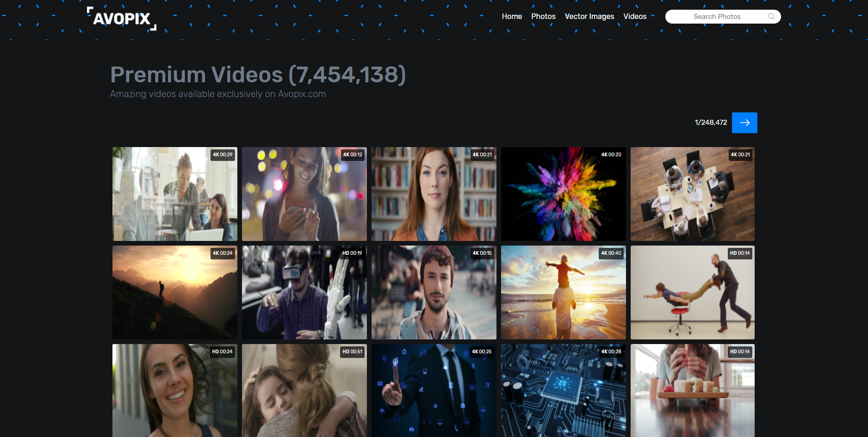
Task: Click the 4K 00:40 duration badge
Action: coord(611,253)
